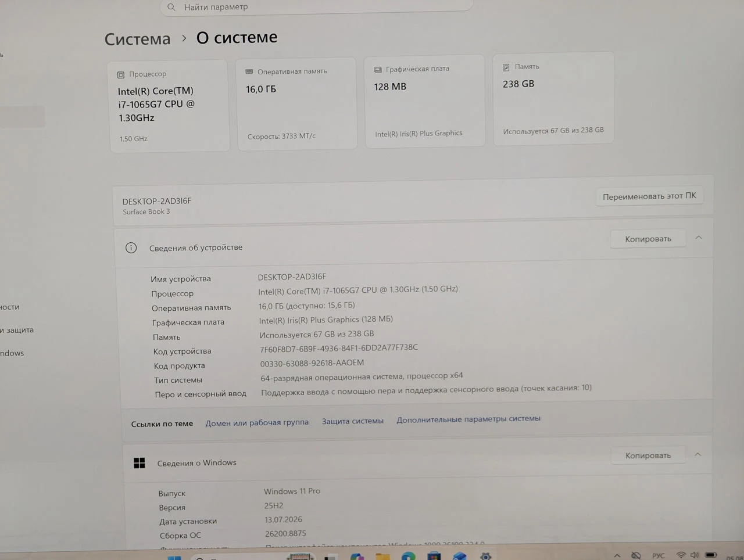Open the Settings gear in the taskbar

tap(486, 557)
